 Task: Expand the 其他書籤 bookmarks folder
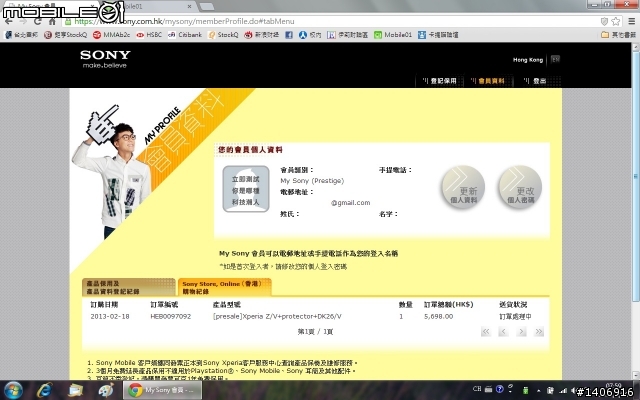tap(618, 35)
